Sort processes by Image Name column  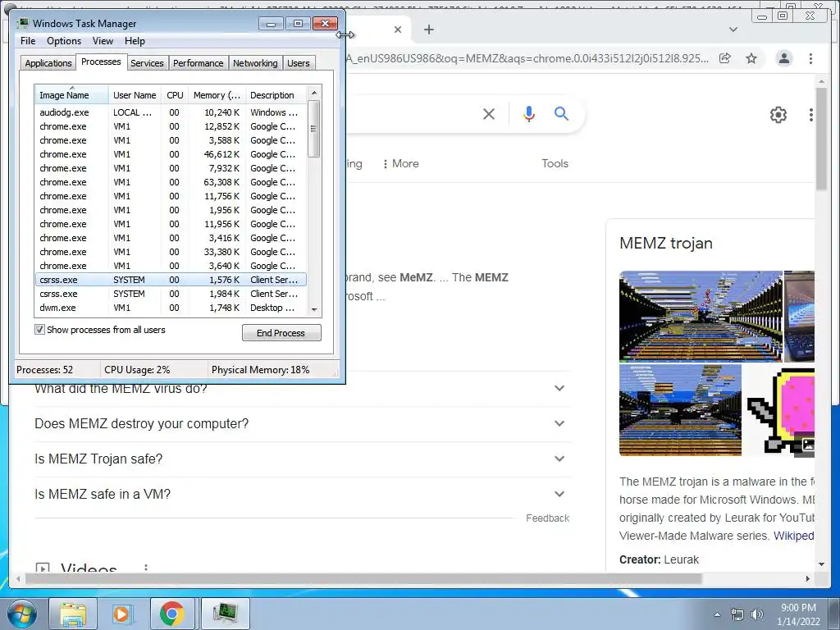(72, 95)
